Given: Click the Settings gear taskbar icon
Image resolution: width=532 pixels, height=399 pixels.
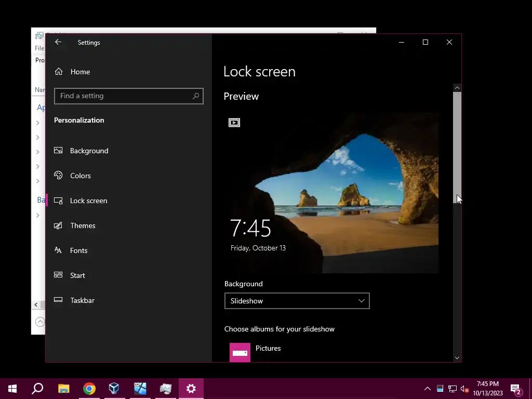Looking at the screenshot, I should pos(191,389).
